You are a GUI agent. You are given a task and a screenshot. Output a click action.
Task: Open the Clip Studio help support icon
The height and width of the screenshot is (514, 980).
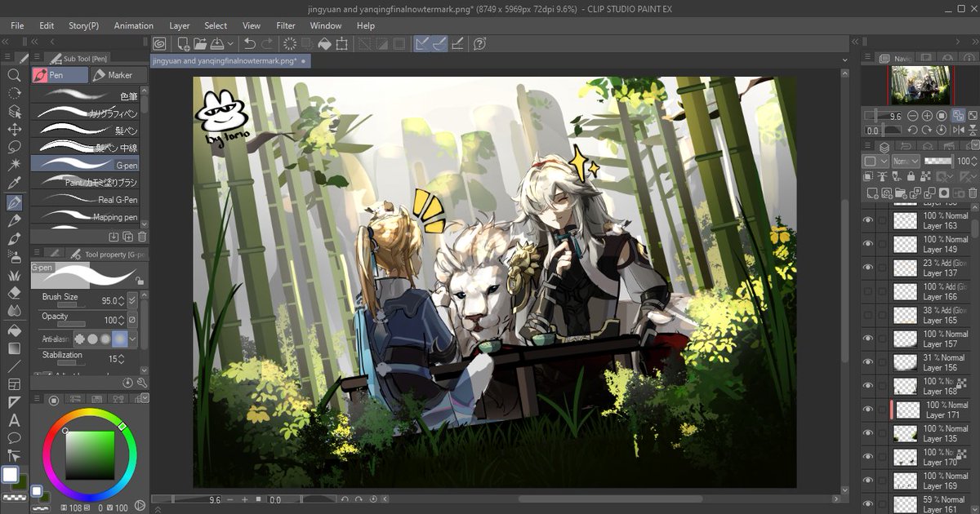click(479, 43)
